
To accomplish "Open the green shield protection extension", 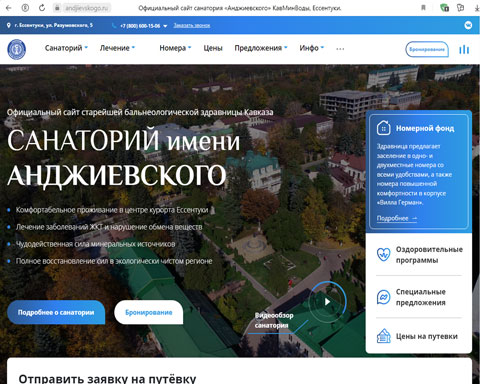I will coord(444,8).
